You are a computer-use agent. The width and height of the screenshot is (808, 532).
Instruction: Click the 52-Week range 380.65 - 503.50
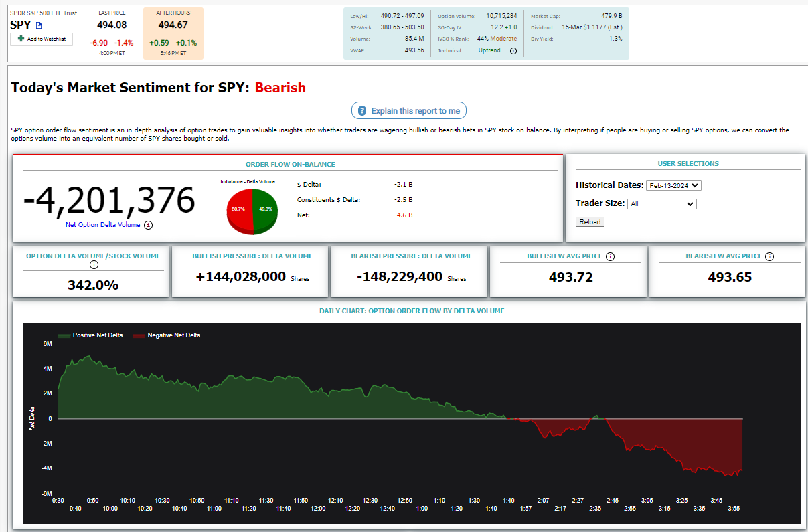click(402, 27)
